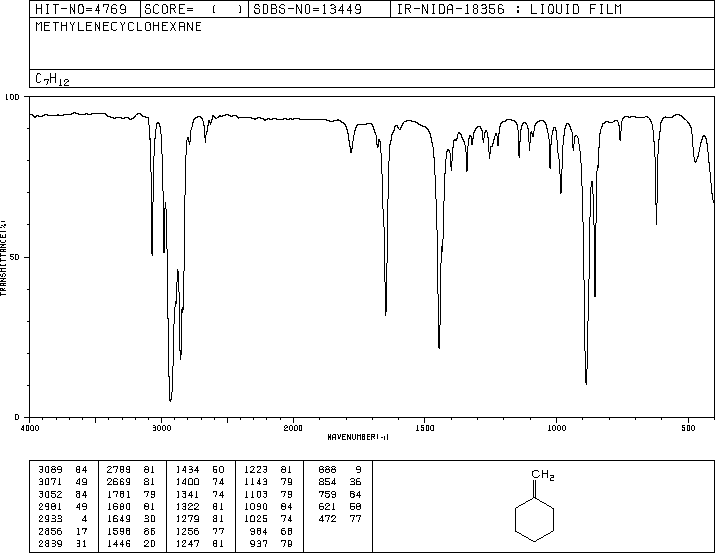Click the 1000 x-axis label
715x553 pixels.
click(x=557, y=428)
